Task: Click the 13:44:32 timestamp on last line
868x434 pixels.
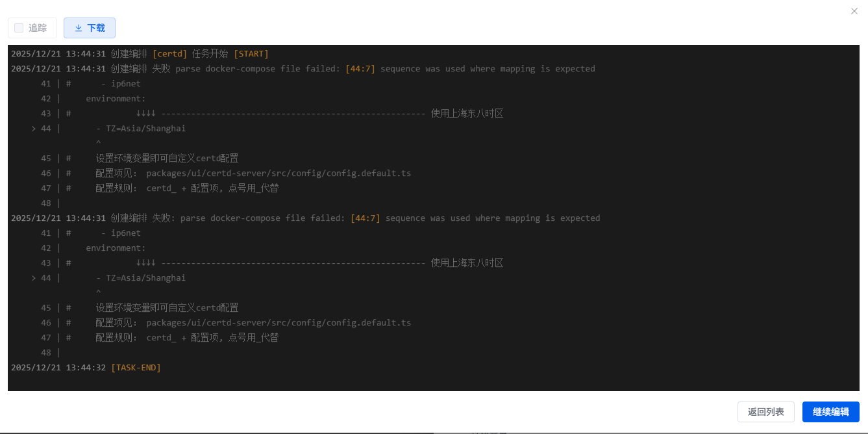Action: (86, 368)
